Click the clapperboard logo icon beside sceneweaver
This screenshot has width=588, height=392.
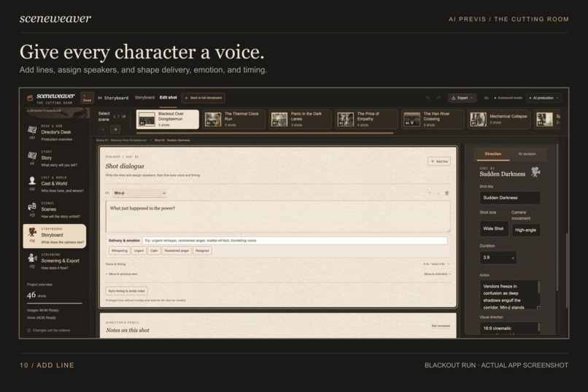(30, 98)
